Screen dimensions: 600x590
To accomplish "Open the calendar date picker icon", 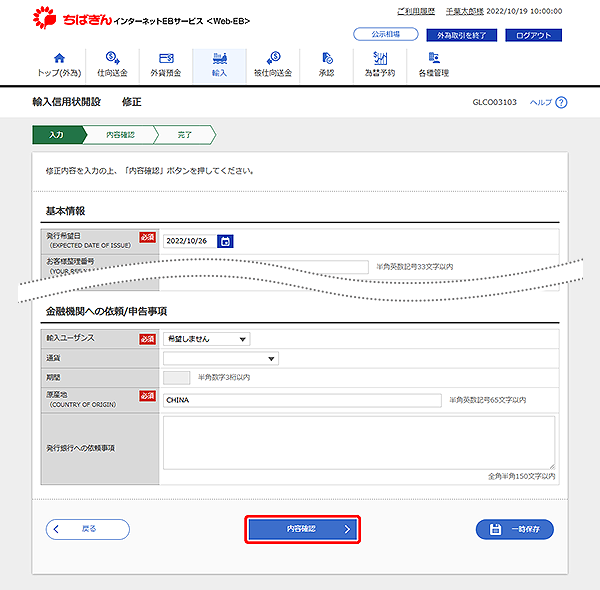I will [225, 241].
